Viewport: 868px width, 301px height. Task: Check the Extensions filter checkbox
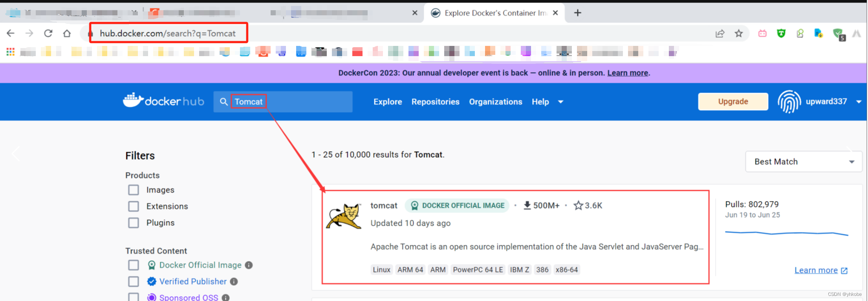pos(134,206)
